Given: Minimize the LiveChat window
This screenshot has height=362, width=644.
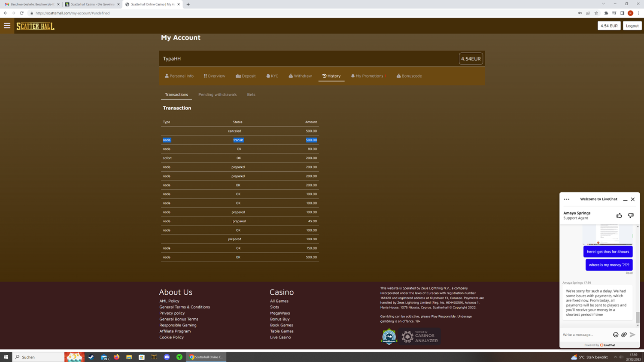Looking at the screenshot, I should coord(625,199).
